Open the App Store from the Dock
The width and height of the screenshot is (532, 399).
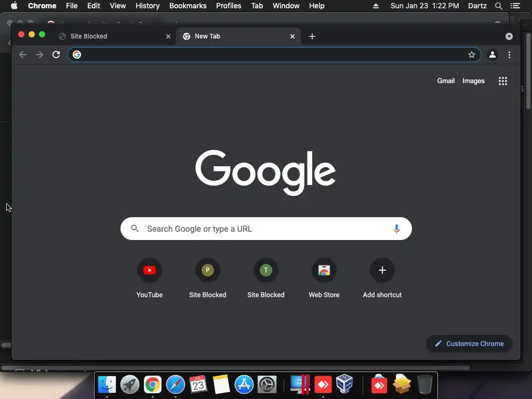click(x=244, y=384)
